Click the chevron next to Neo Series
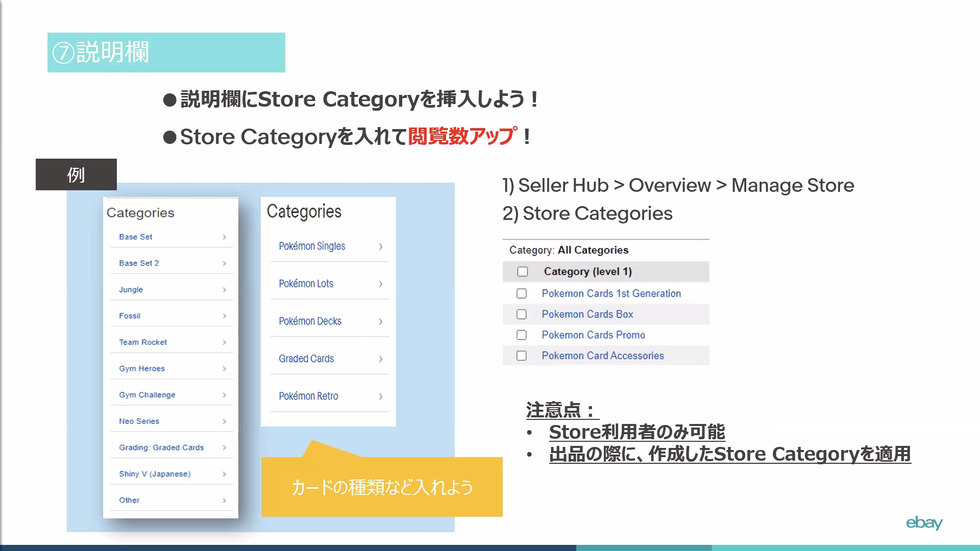This screenshot has width=980, height=551. pos(224,421)
